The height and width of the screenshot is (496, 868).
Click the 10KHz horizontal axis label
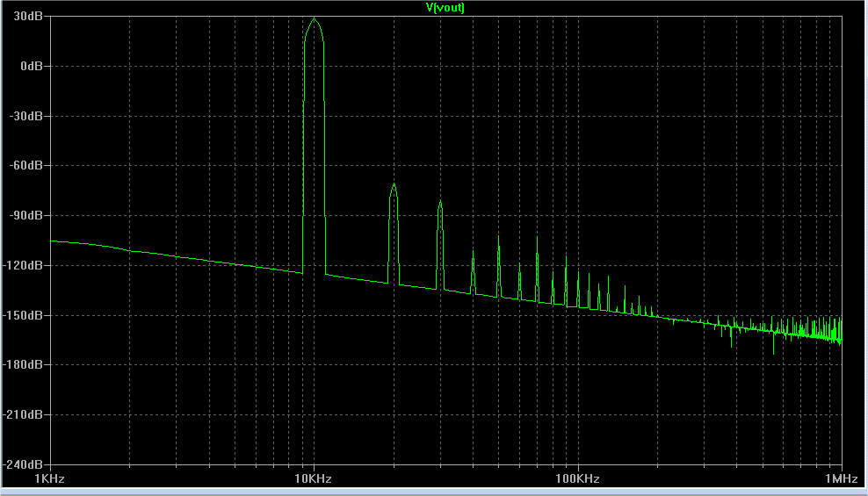[314, 478]
